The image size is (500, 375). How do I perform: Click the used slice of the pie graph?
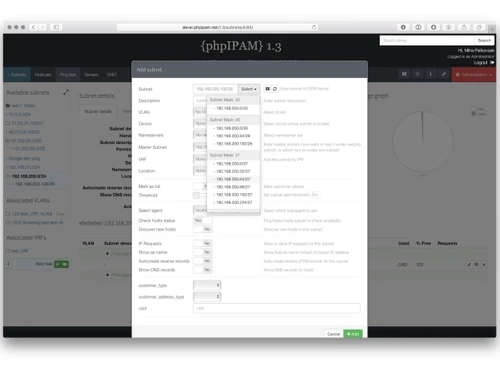pyautogui.click(x=422, y=127)
